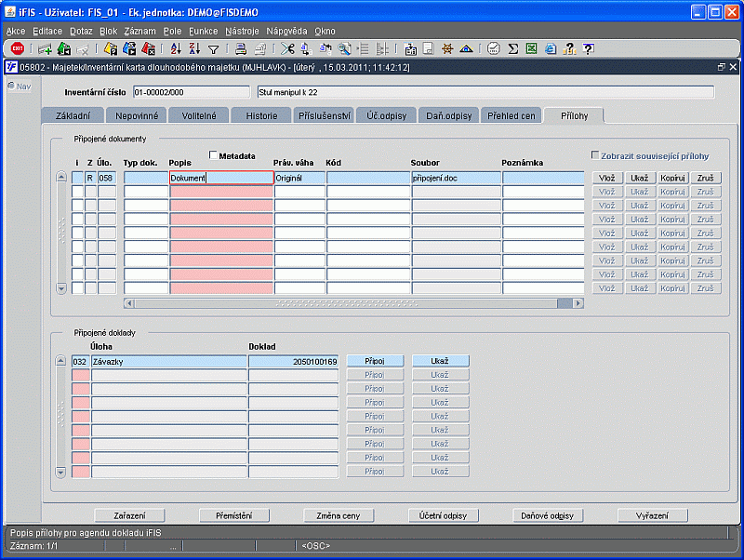Click right arrow of horizontal documents scrollbar
744x560 pixels.
pyautogui.click(x=578, y=303)
